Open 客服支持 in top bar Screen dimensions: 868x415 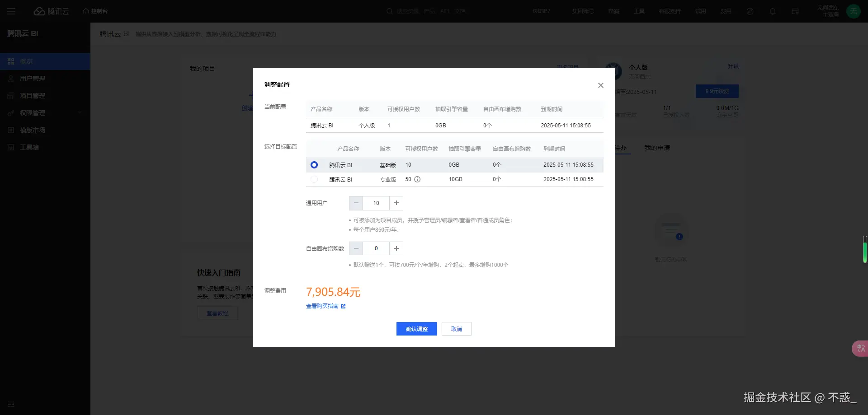pyautogui.click(x=670, y=11)
